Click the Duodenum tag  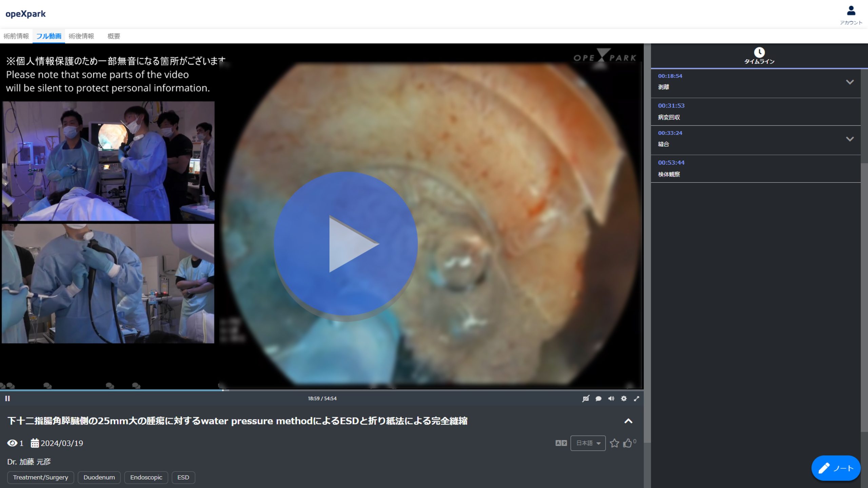(99, 477)
